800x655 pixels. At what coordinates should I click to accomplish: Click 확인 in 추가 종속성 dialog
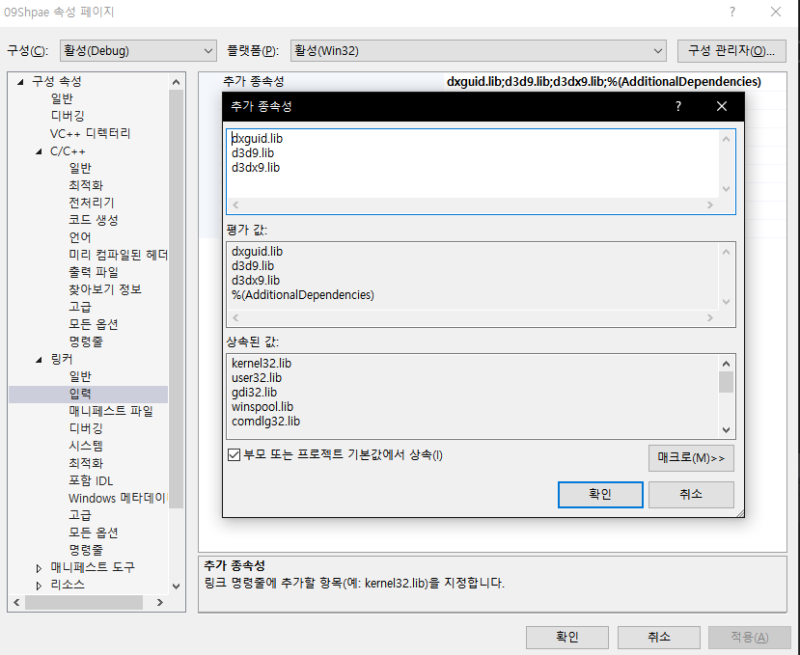pos(601,494)
